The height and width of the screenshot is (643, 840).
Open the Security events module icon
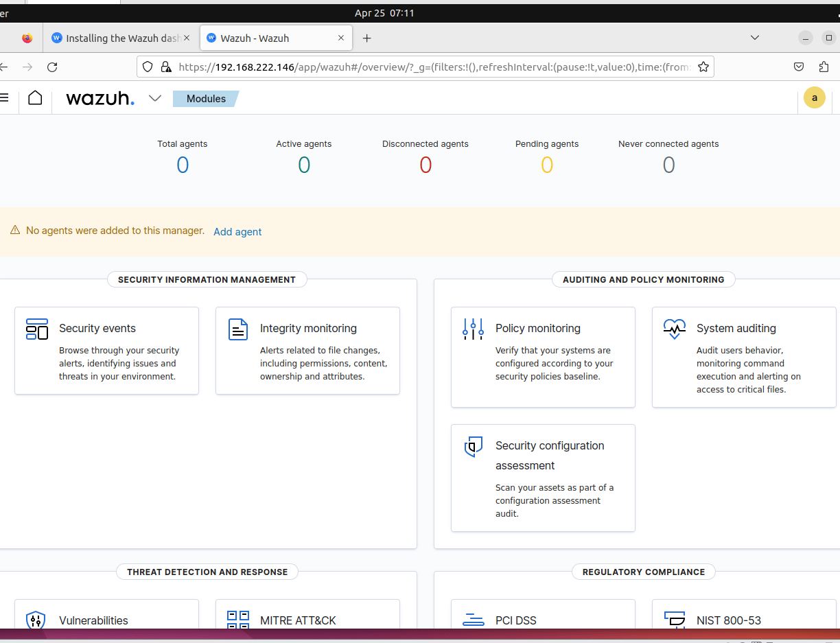pos(37,329)
